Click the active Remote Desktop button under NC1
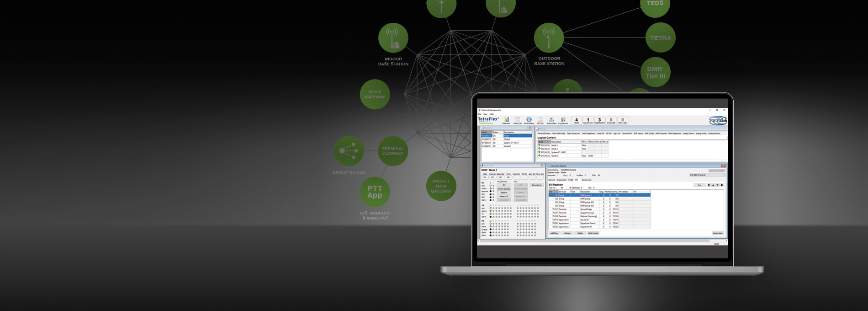This screenshot has width=868, height=311. coord(504,189)
